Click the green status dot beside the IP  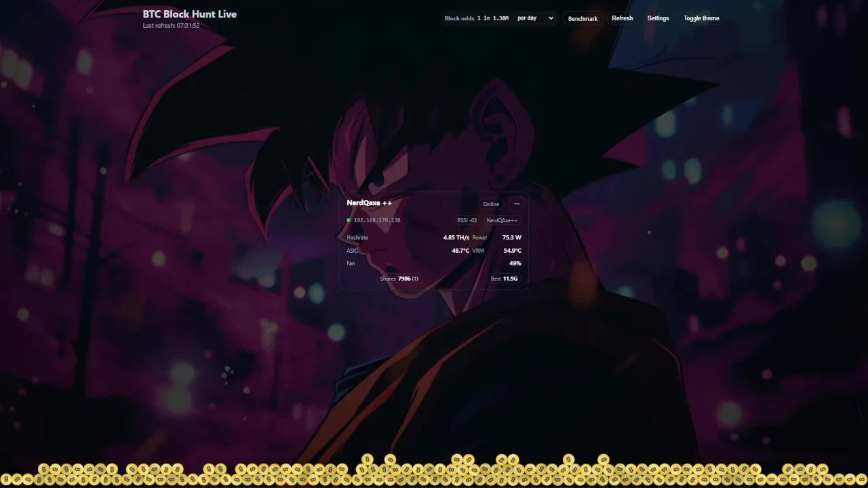coord(349,220)
